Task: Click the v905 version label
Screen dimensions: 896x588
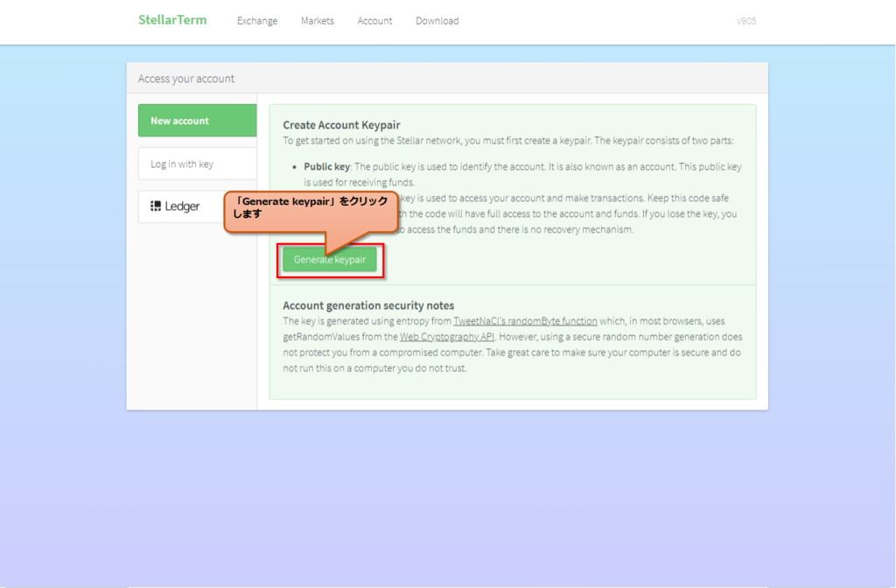Action: click(x=746, y=21)
